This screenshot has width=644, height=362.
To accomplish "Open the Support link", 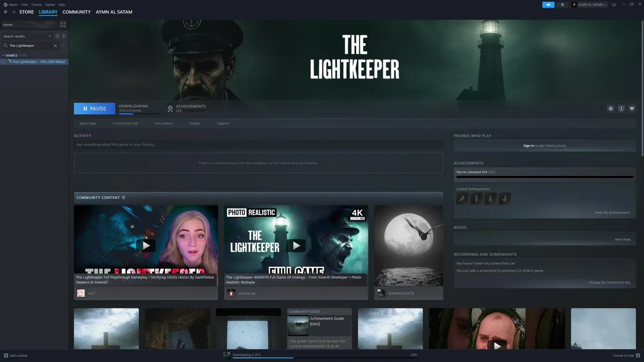I will (x=223, y=123).
